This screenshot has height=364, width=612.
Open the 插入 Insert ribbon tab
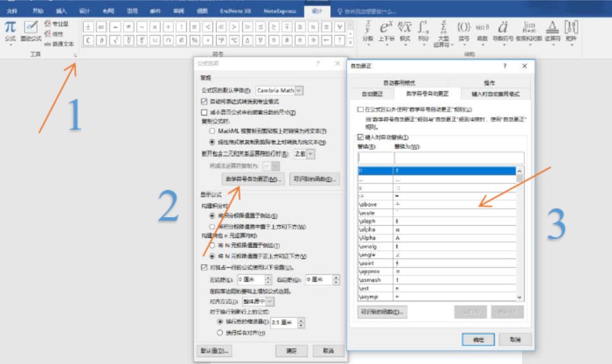coord(61,11)
